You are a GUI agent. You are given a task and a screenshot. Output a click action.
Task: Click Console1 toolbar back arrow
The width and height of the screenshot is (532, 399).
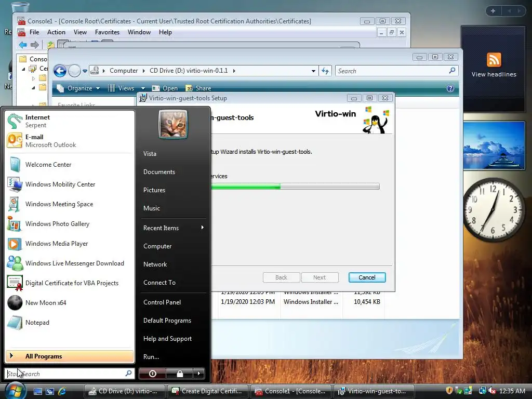(23, 45)
